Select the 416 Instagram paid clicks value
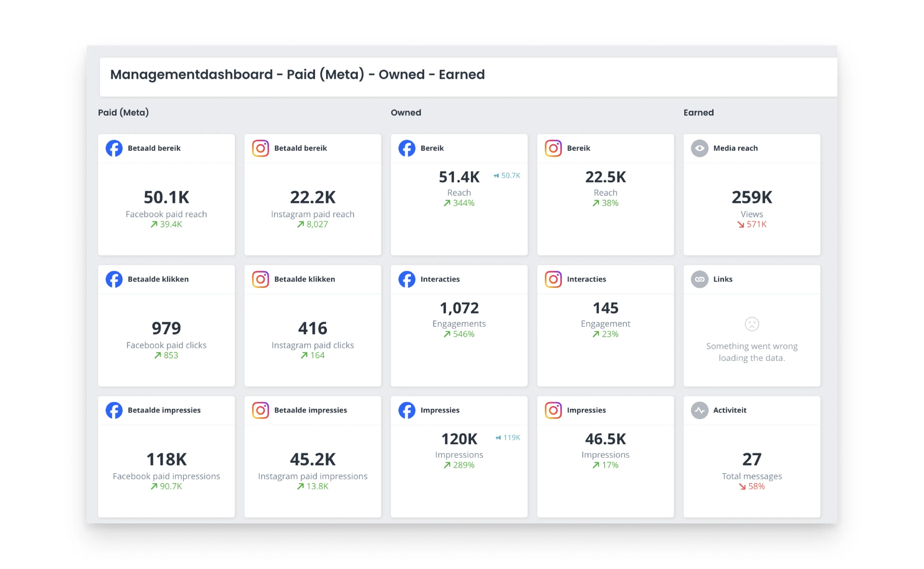This screenshot has height=569, width=924. point(313,328)
